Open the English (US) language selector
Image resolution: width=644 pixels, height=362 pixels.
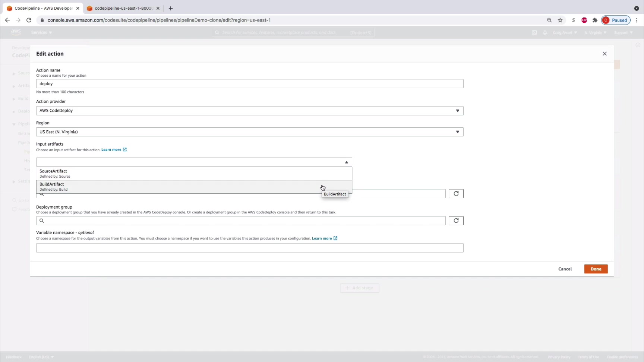click(x=41, y=357)
